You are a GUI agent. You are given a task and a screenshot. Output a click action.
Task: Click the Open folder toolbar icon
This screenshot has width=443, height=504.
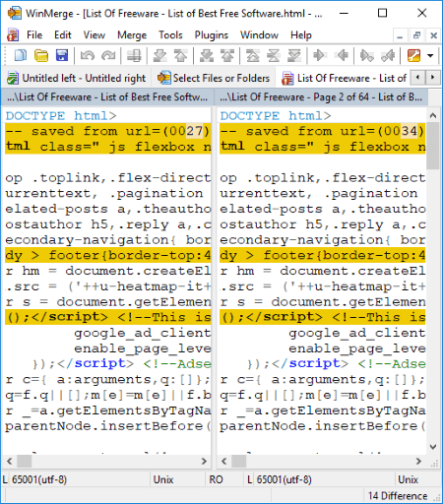[41, 55]
